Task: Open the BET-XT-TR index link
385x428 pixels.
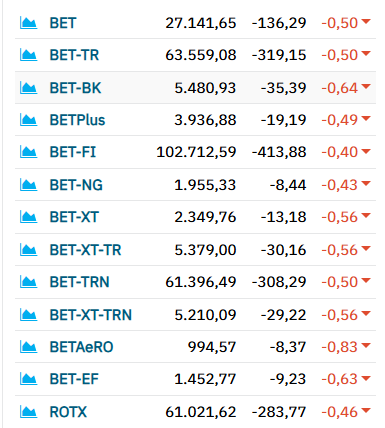Action: 85,250
